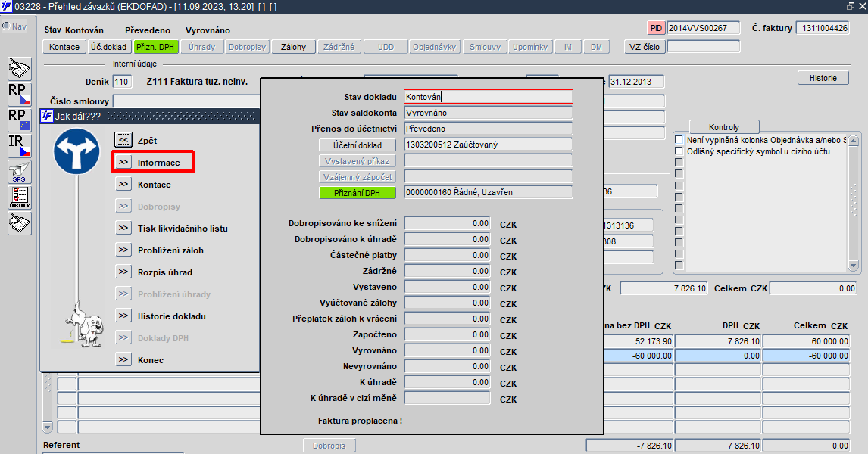Select the Nav radio button
The width and height of the screenshot is (868, 454).
click(6, 26)
